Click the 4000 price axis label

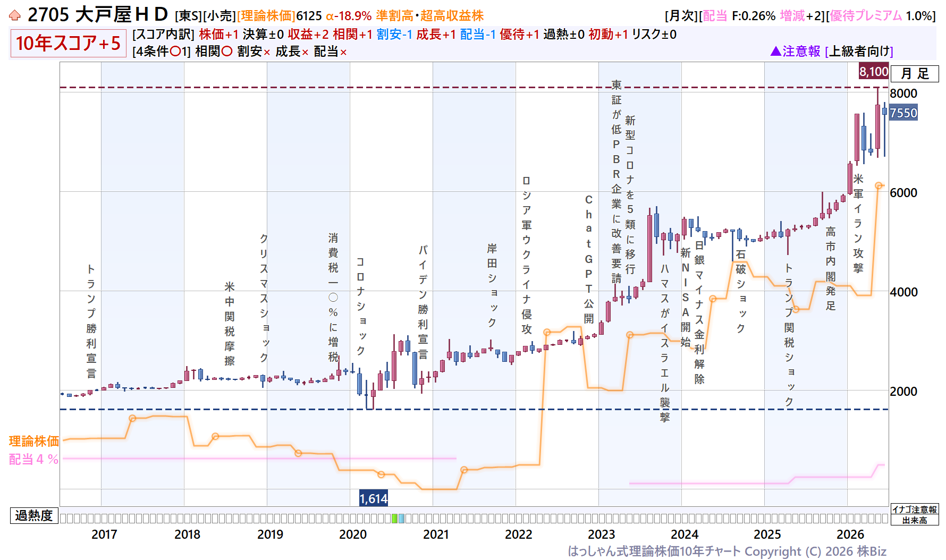(x=903, y=292)
